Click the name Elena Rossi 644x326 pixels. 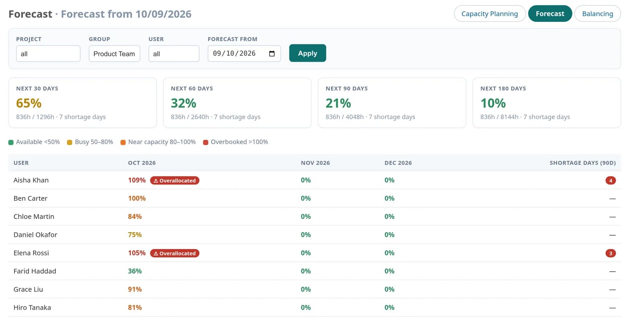(x=31, y=253)
